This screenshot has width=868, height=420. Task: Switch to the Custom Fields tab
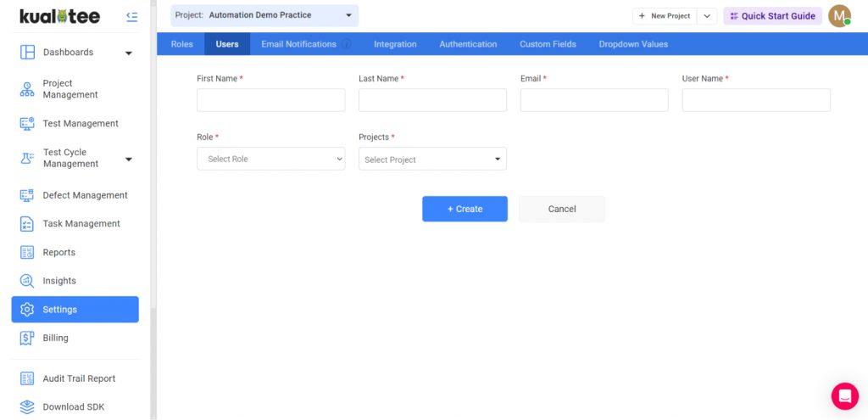pyautogui.click(x=548, y=44)
